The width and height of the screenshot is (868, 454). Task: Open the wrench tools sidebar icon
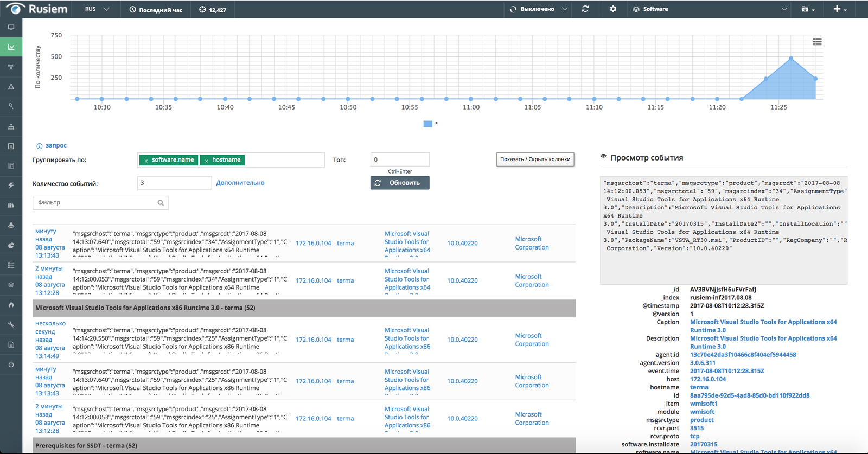[11, 324]
